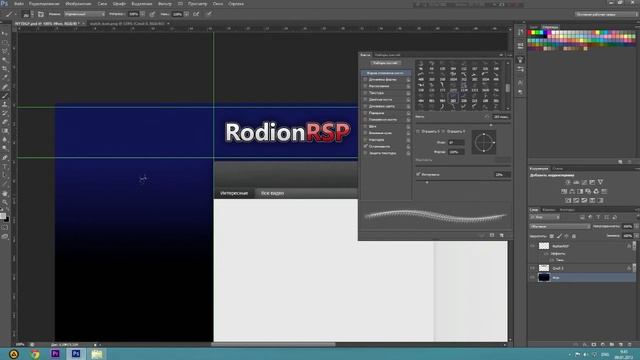The image size is (640, 360).
Task: Add a Hue/Saturation adjustment
Action: point(564,191)
